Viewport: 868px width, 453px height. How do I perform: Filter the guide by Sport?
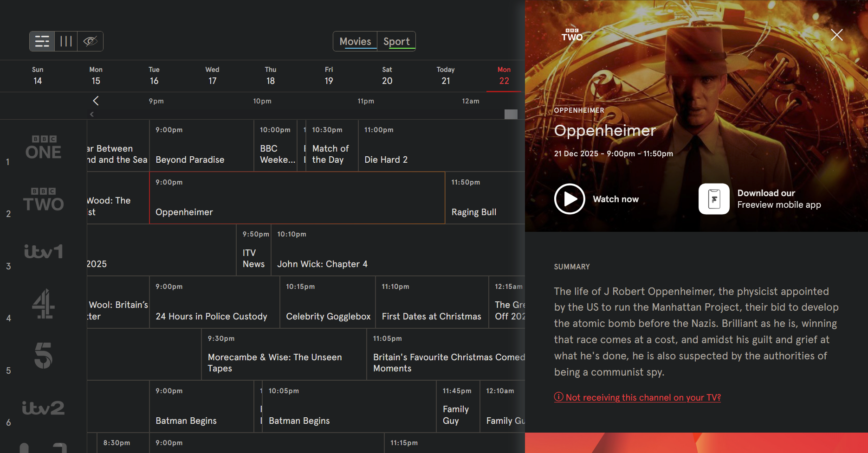pos(396,41)
